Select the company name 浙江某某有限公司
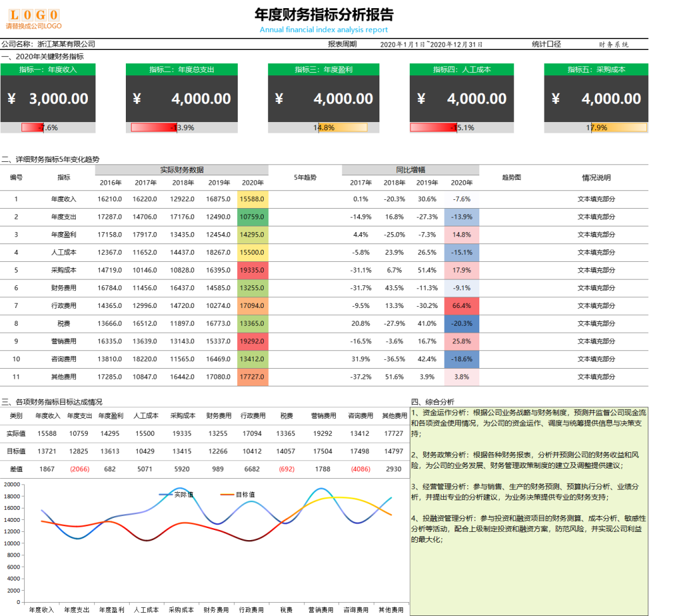This screenshot has width=683, height=616. (x=66, y=44)
